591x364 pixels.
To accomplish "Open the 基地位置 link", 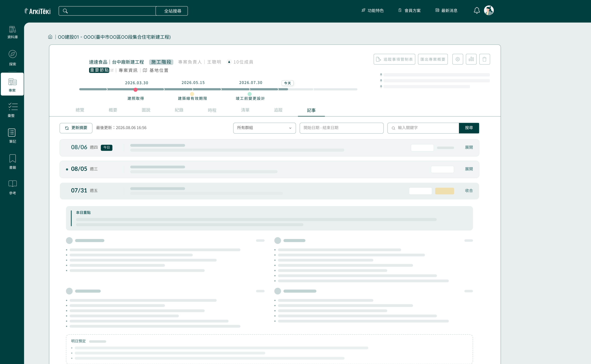I will click(x=159, y=70).
